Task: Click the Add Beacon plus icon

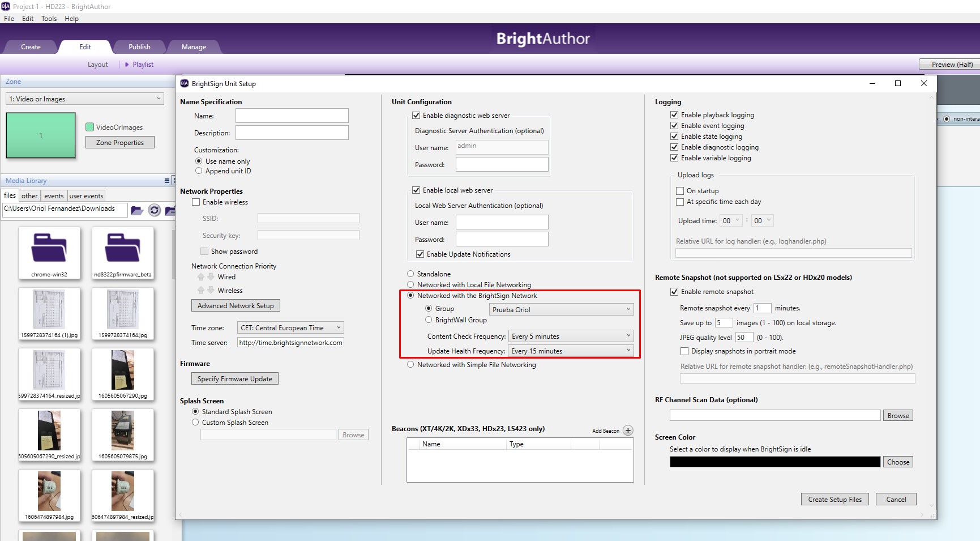Action: [628, 431]
